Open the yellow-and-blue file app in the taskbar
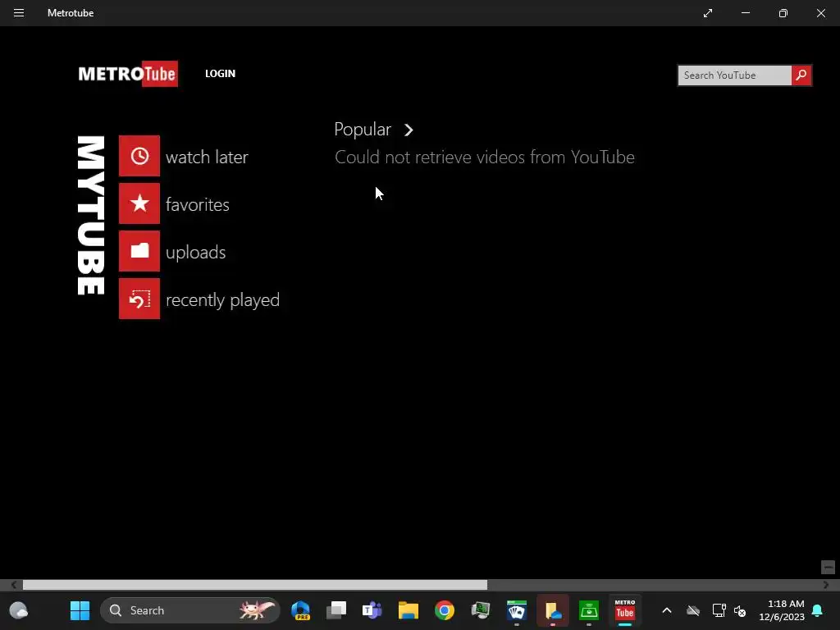This screenshot has height=630, width=840. tap(553, 610)
